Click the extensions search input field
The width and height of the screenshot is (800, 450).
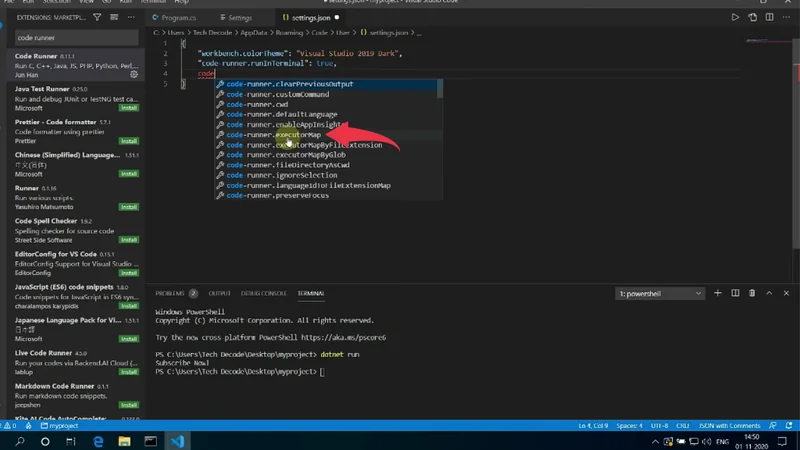tap(76, 38)
